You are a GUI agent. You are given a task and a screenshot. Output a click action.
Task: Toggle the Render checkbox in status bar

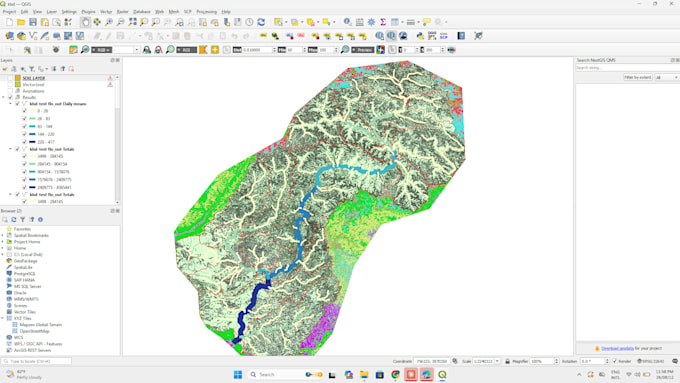click(615, 361)
